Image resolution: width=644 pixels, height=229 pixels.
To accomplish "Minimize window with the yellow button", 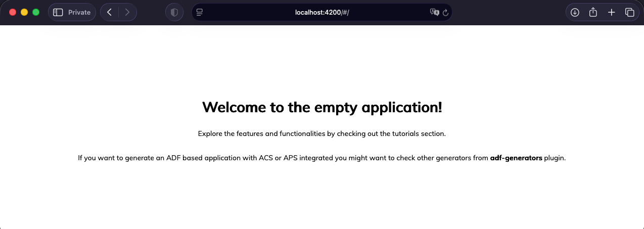I will 24,12.
